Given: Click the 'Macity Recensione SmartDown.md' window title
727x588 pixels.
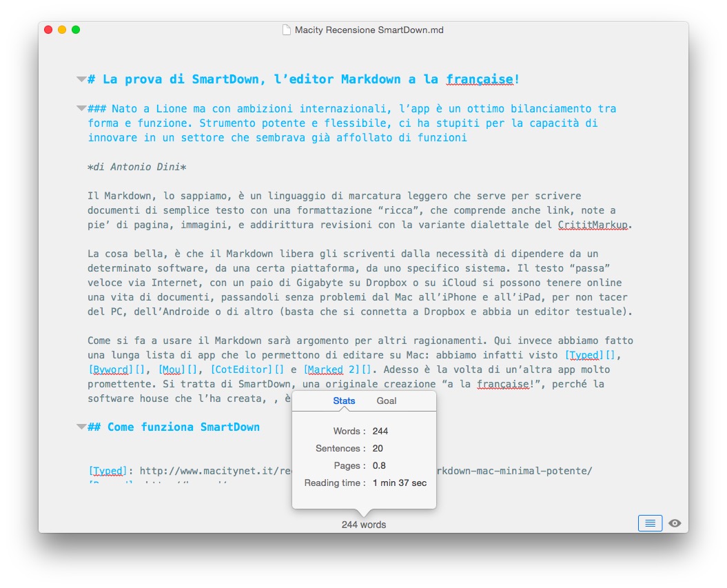Looking at the screenshot, I should (369, 30).
